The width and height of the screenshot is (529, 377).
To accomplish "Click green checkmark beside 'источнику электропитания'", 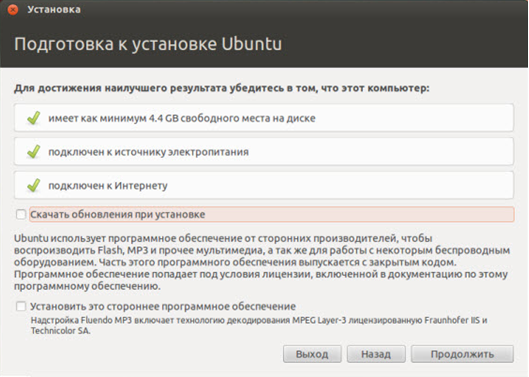I will click(34, 152).
